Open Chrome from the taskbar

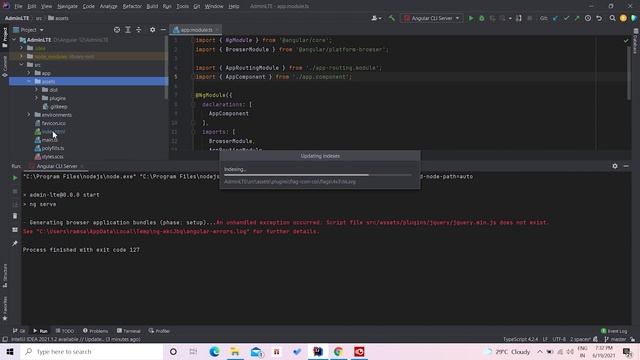(338, 351)
